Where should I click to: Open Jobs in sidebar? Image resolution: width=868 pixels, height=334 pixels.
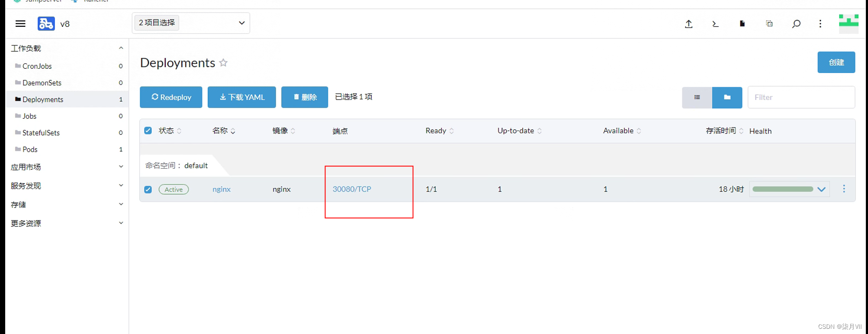click(67, 116)
